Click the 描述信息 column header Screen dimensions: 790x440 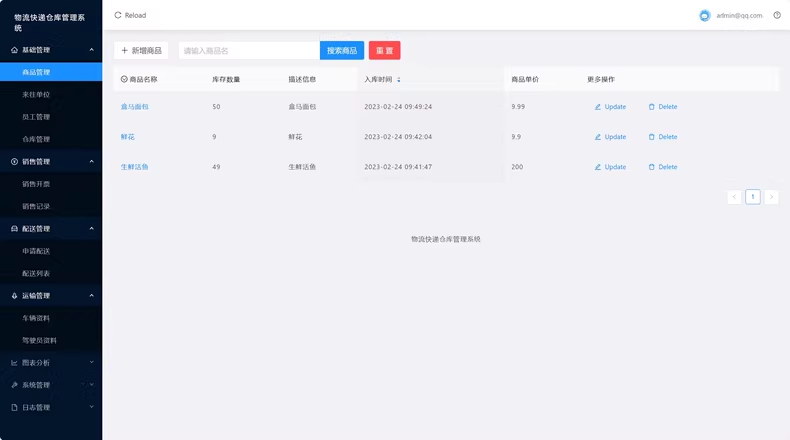(302, 80)
